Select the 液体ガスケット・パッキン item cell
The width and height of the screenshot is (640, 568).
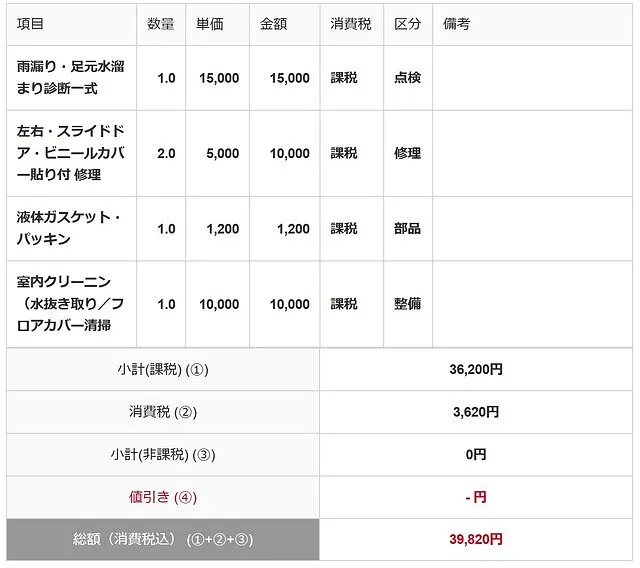(x=68, y=229)
